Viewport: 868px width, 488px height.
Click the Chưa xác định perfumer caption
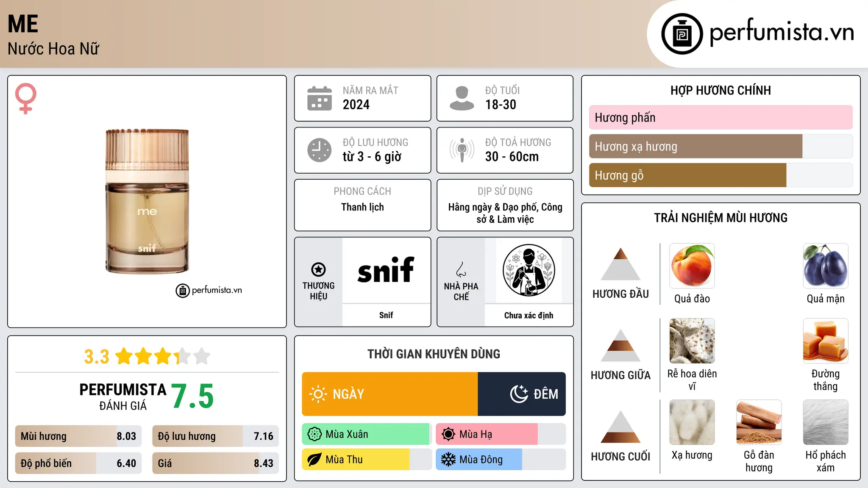529,315
